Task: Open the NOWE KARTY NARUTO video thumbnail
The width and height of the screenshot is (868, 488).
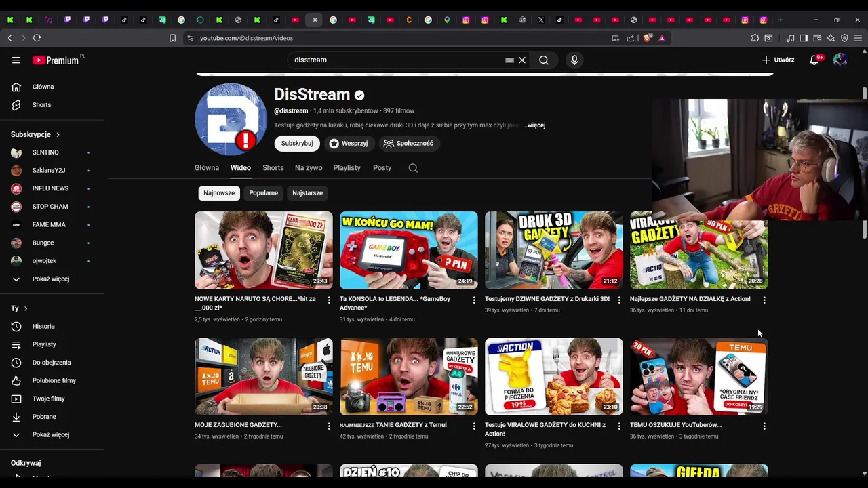Action: 264,250
